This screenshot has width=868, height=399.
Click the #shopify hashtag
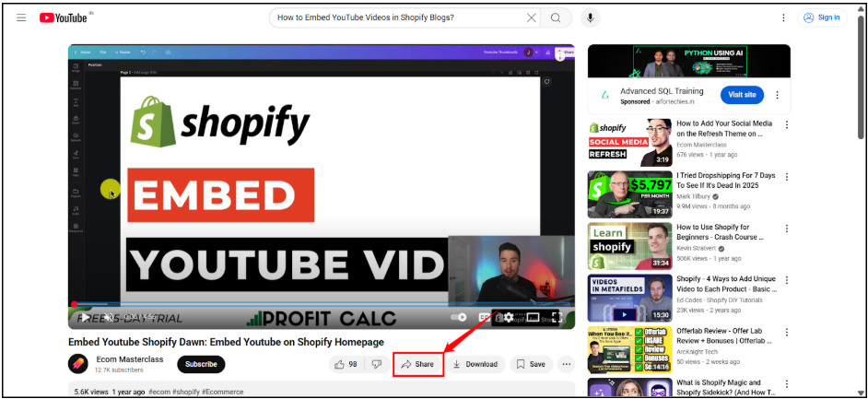point(185,392)
